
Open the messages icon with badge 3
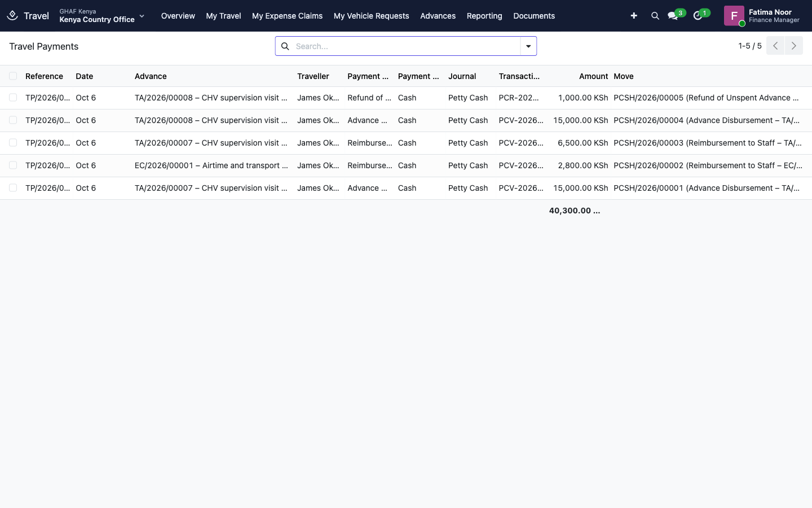pyautogui.click(x=673, y=16)
